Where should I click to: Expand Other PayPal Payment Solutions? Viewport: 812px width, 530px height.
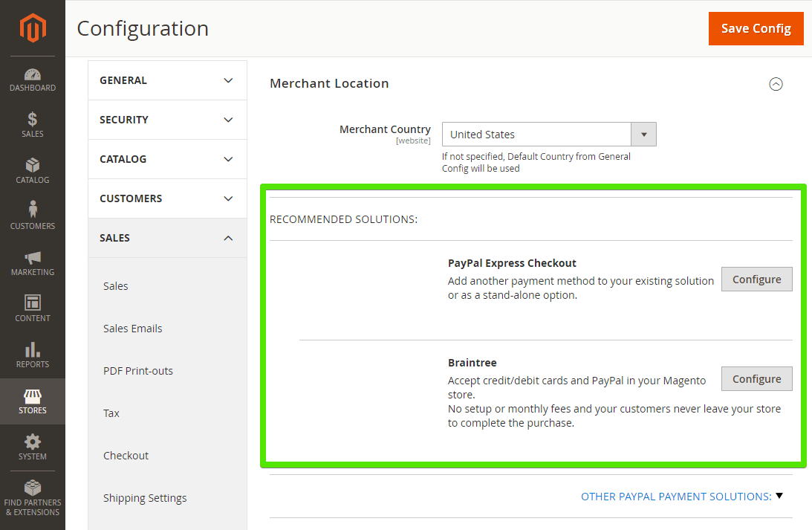click(681, 497)
